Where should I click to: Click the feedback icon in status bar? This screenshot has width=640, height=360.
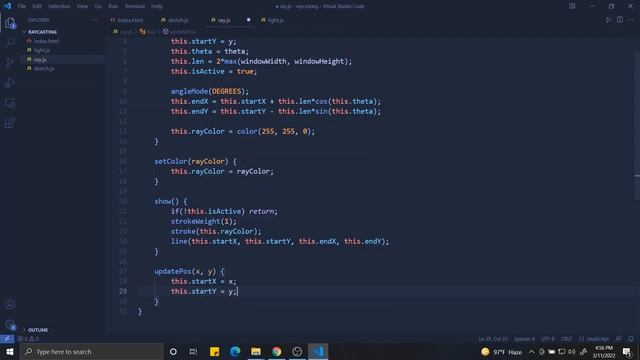[x=619, y=339]
